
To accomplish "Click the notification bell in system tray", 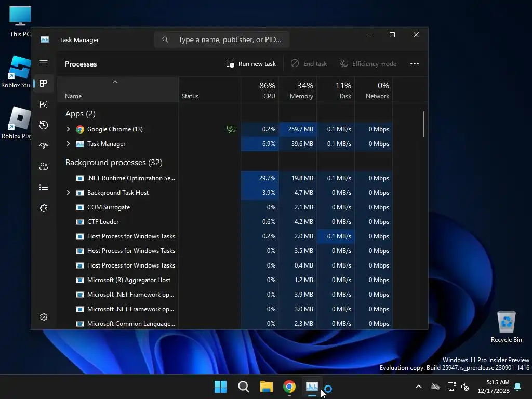I will (x=518, y=387).
